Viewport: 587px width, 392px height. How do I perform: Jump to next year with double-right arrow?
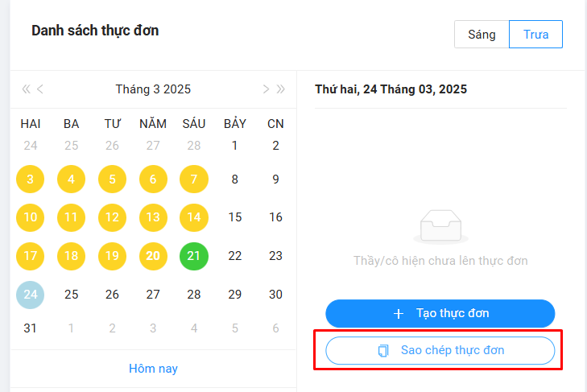[x=280, y=89]
